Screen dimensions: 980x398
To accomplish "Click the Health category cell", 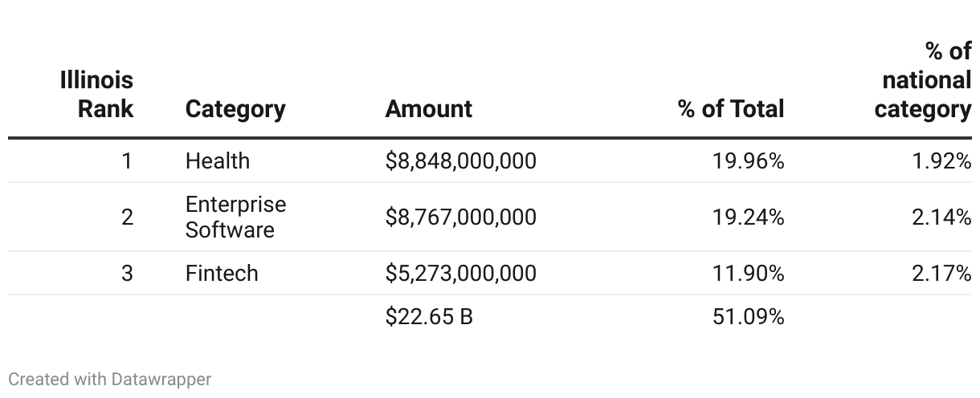I will pyautogui.click(x=217, y=160).
